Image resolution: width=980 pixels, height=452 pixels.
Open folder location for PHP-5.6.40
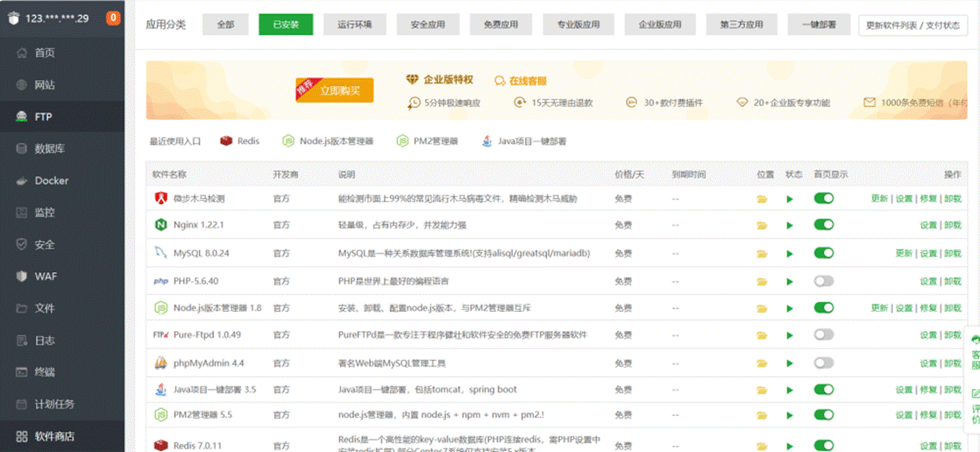[762, 282]
